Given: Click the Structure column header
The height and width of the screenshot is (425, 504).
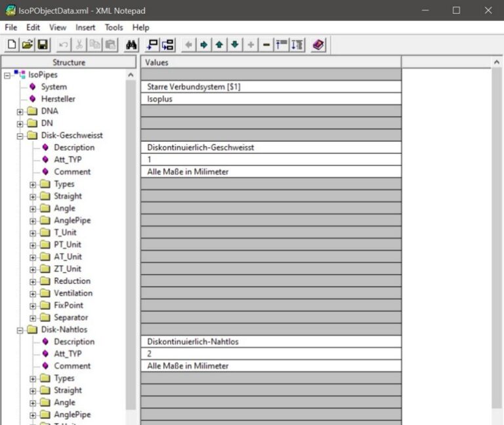Looking at the screenshot, I should click(69, 62).
